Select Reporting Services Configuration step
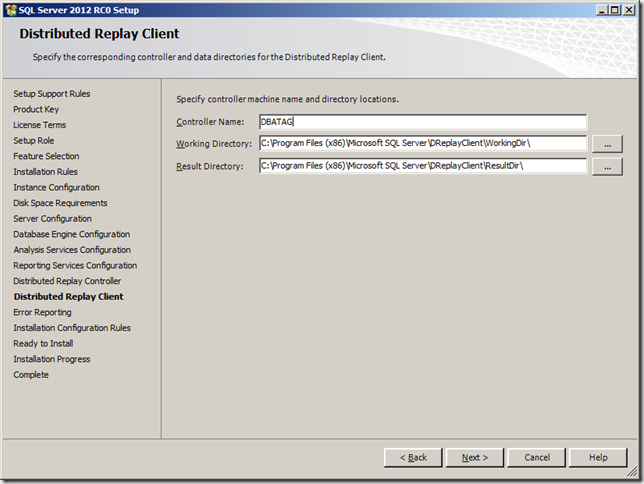Viewport: 644px width, 484px height. tap(75, 265)
